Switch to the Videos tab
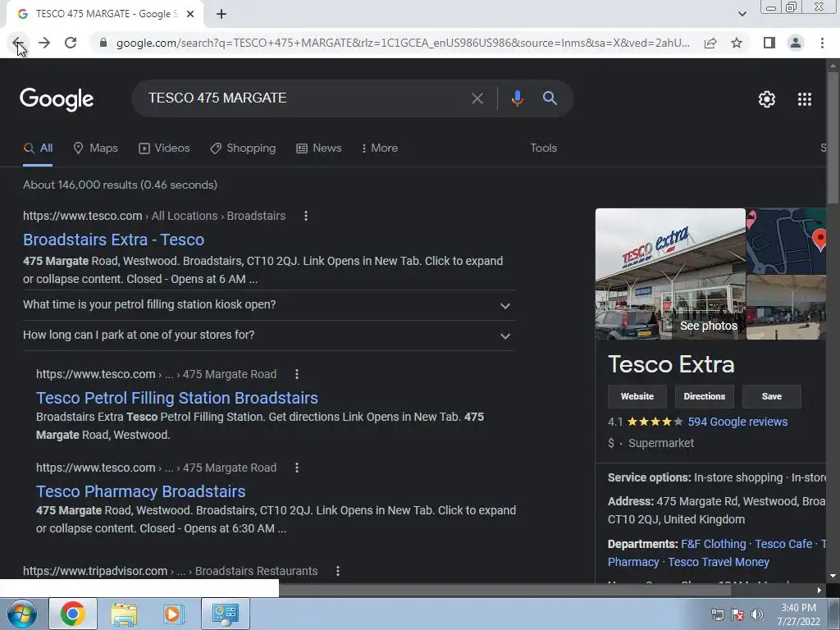840x630 pixels. point(164,148)
